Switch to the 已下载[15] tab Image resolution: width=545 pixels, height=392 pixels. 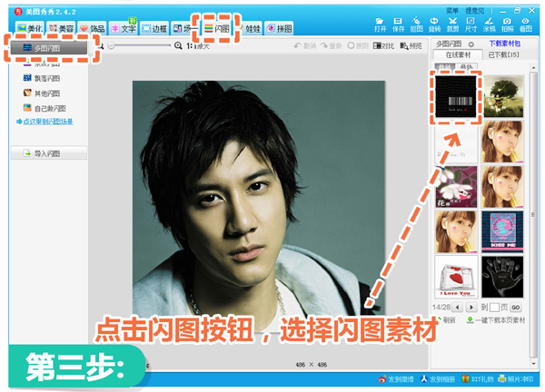point(506,56)
